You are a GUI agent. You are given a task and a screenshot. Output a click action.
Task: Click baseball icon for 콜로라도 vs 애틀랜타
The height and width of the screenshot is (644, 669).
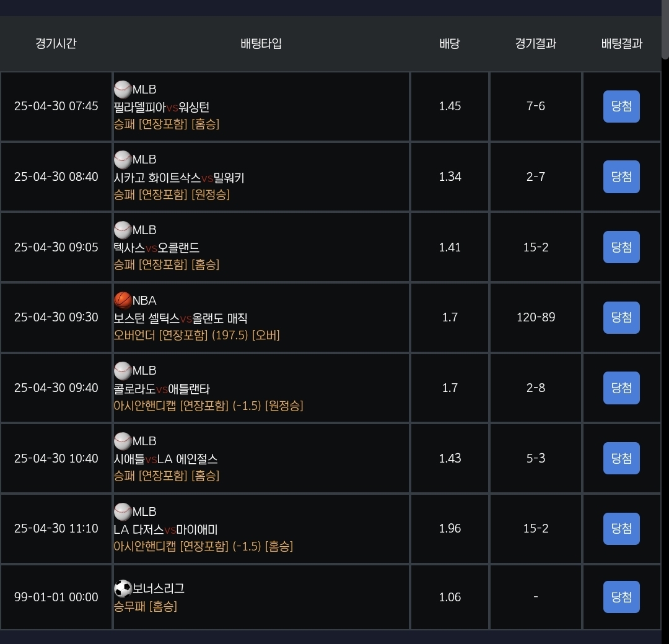[x=123, y=371]
